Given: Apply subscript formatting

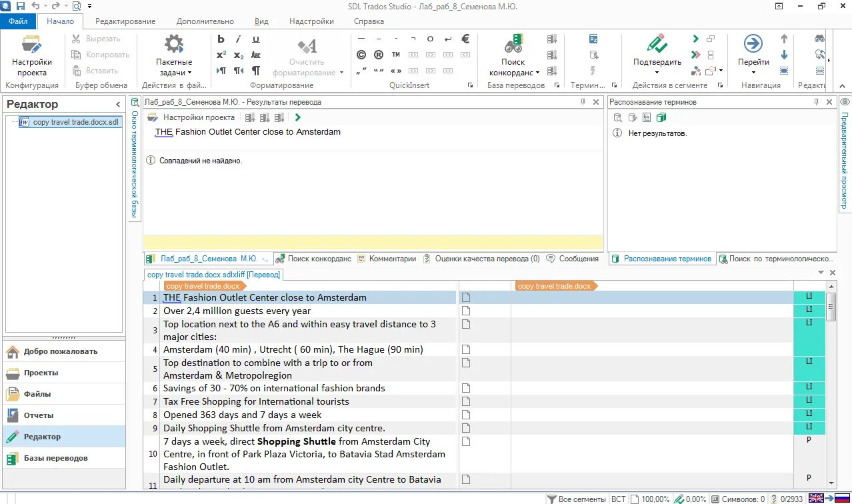Looking at the screenshot, I should (238, 55).
